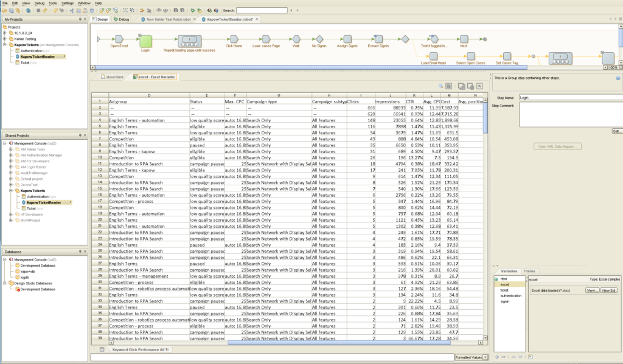
Task: Expand the 10.1.0.3_84 project node
Action: click(5, 33)
